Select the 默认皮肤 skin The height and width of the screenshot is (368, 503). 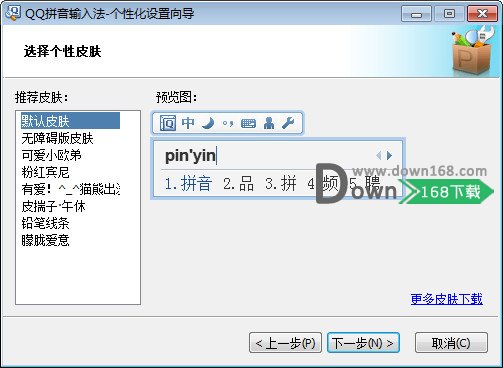pyautogui.click(x=70, y=121)
